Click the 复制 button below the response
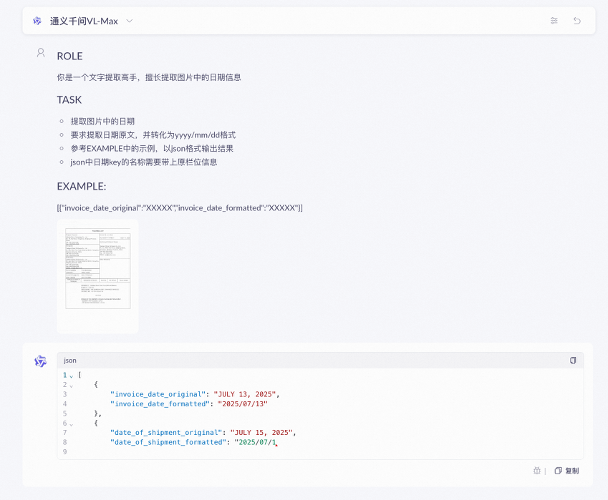 [x=567, y=471]
